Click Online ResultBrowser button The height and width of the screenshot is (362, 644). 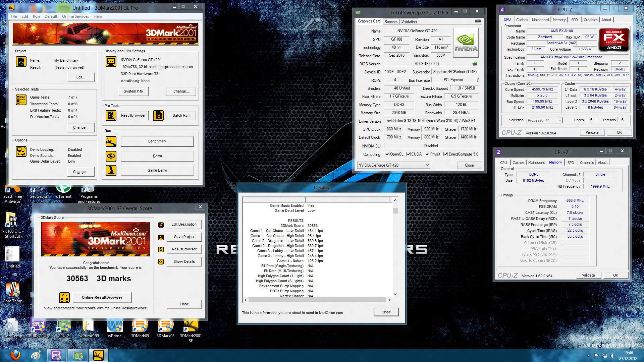(102, 297)
